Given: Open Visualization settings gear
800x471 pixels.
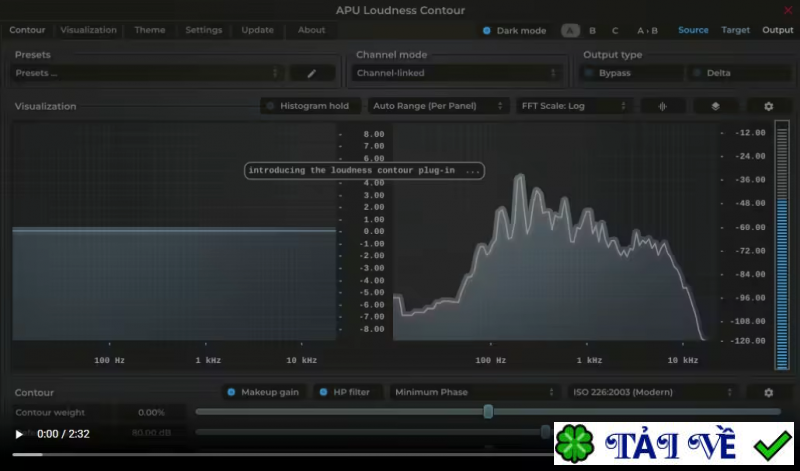Looking at the screenshot, I should click(x=768, y=106).
